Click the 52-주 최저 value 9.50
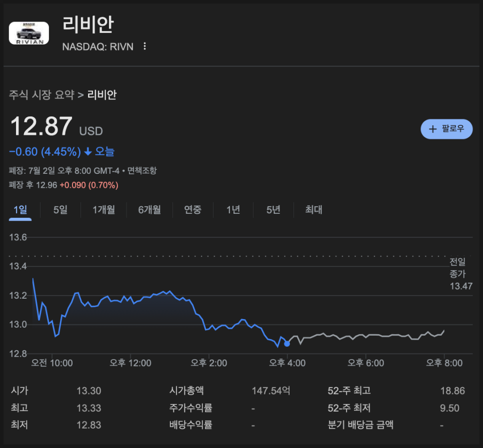This screenshot has height=448, width=483. 449,408
